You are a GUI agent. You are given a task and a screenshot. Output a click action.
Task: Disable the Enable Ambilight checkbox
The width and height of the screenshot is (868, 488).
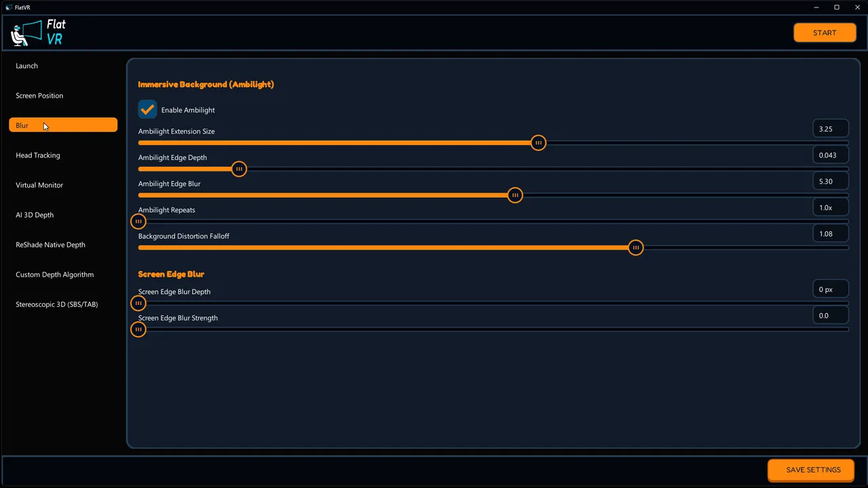pyautogui.click(x=147, y=109)
